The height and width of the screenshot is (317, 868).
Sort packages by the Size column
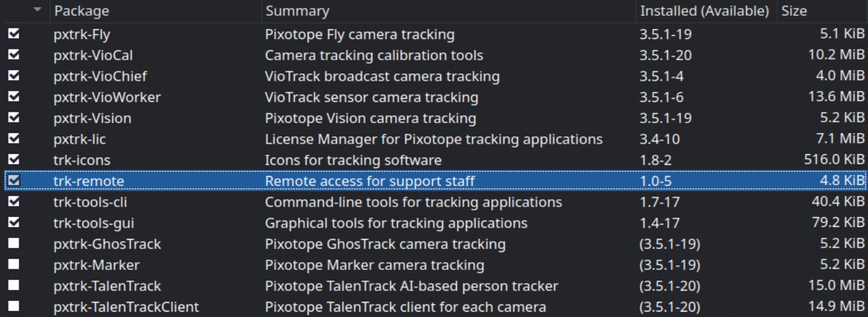[794, 11]
